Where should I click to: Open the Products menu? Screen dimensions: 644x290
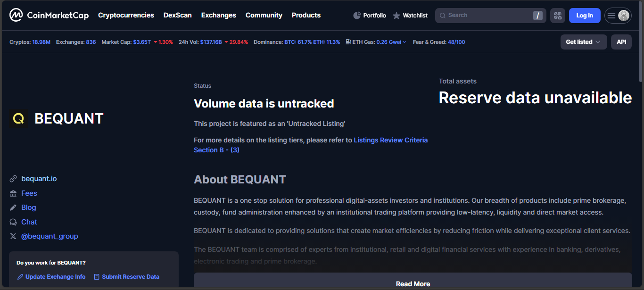click(x=306, y=15)
